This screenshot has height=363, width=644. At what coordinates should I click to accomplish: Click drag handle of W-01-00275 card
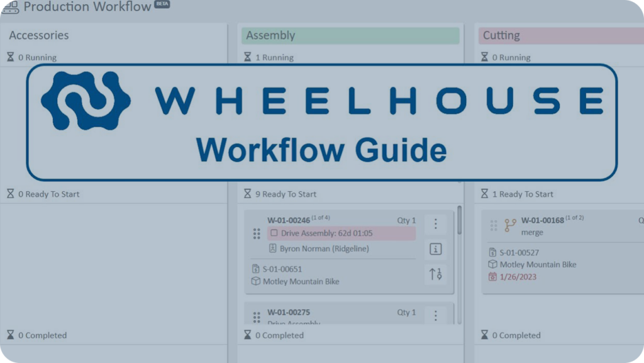click(x=257, y=317)
